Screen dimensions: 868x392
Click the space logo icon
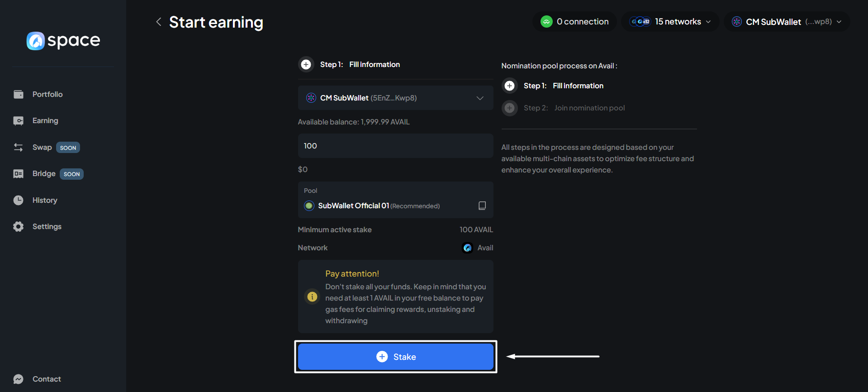pyautogui.click(x=36, y=41)
